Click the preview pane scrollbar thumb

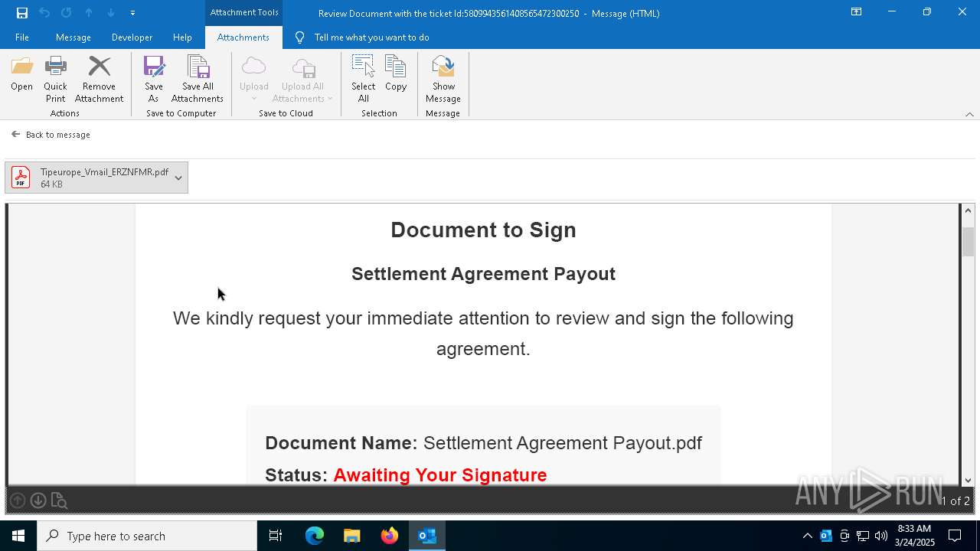pyautogui.click(x=968, y=242)
